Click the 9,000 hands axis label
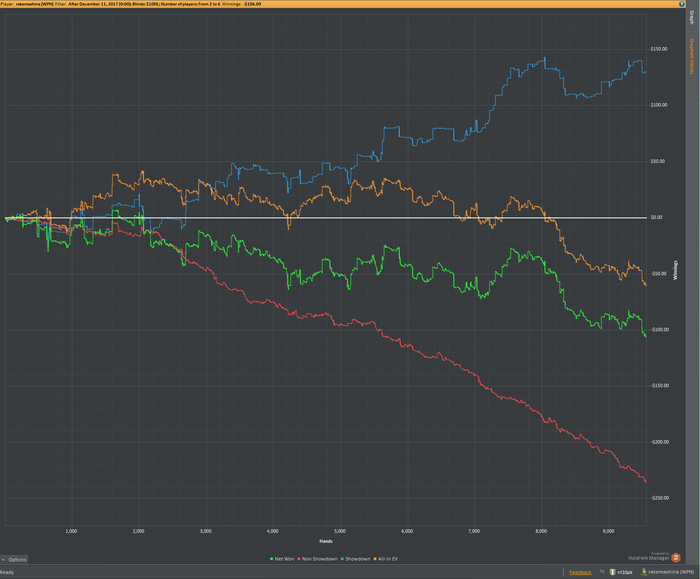The height and width of the screenshot is (579, 700). point(608,531)
